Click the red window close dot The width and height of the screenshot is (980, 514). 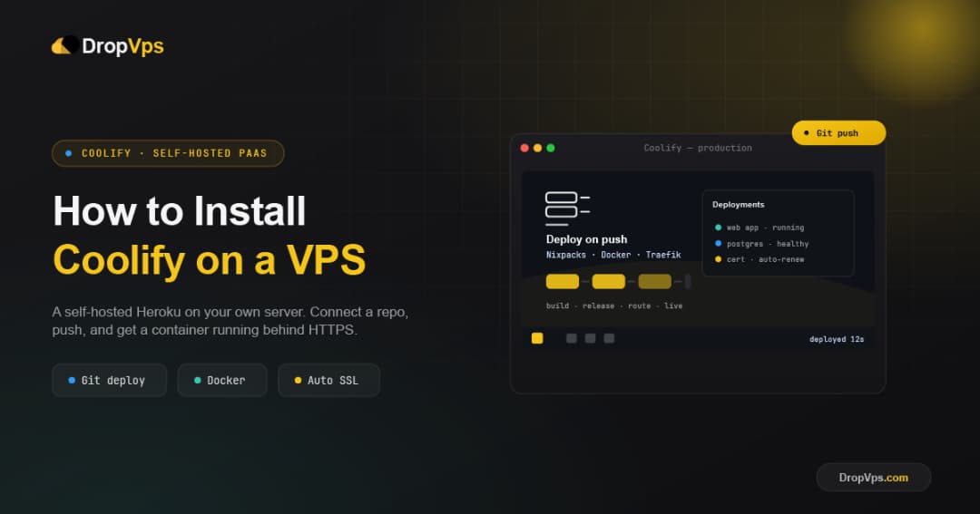(524, 148)
